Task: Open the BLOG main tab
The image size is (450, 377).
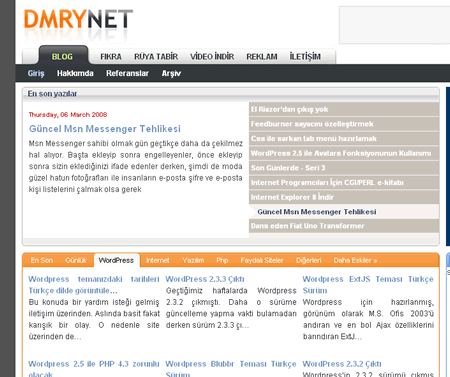Action: pyautogui.click(x=63, y=56)
